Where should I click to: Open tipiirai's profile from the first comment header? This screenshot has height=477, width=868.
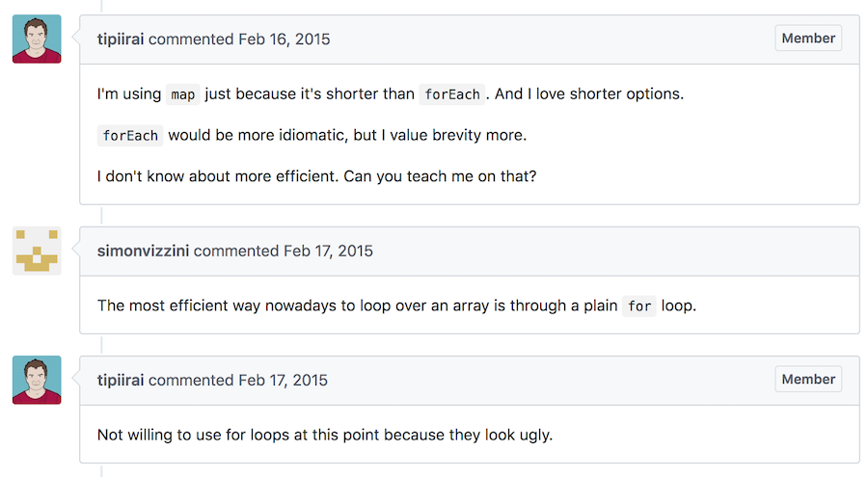(121, 40)
